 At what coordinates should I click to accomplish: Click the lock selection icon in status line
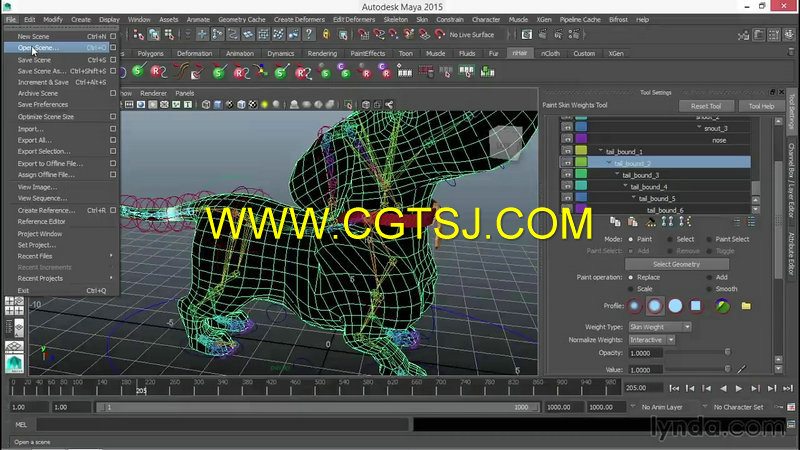[326, 35]
